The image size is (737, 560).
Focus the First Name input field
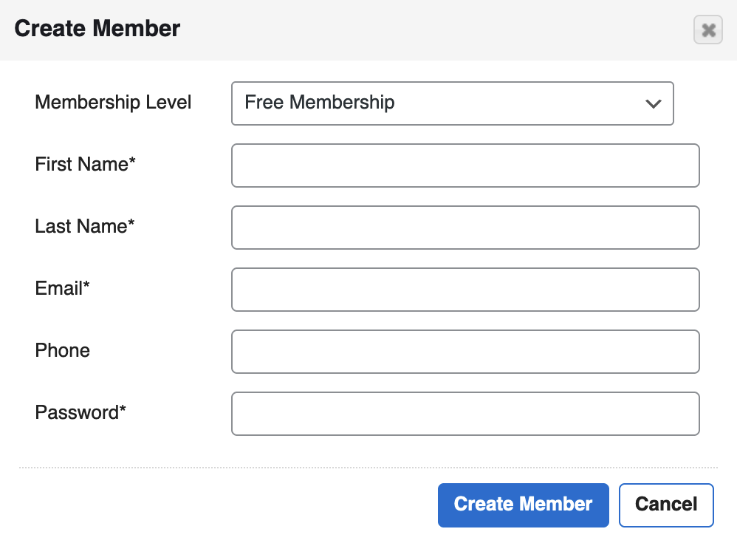point(465,165)
